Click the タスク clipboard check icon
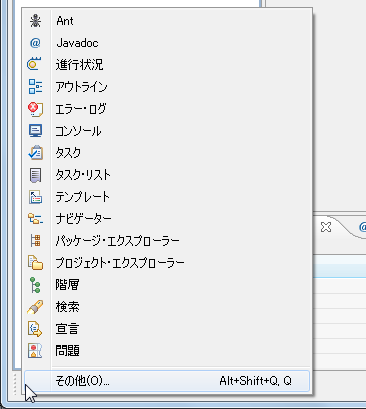This screenshot has width=366, height=409. tap(35, 153)
